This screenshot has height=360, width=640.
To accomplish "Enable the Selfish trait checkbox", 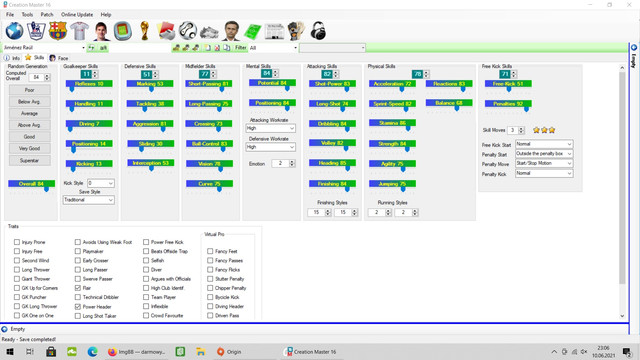I will tap(146, 260).
